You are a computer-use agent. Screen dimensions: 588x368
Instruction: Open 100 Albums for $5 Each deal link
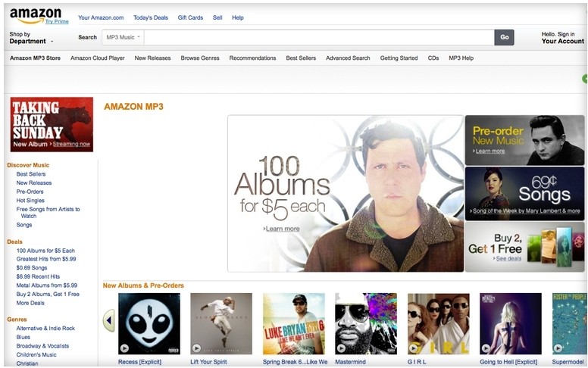pos(45,251)
